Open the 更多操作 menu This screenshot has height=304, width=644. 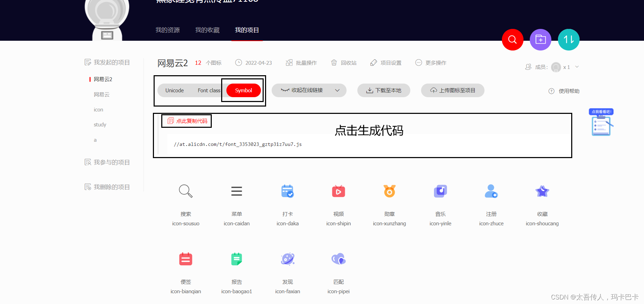[x=431, y=63]
